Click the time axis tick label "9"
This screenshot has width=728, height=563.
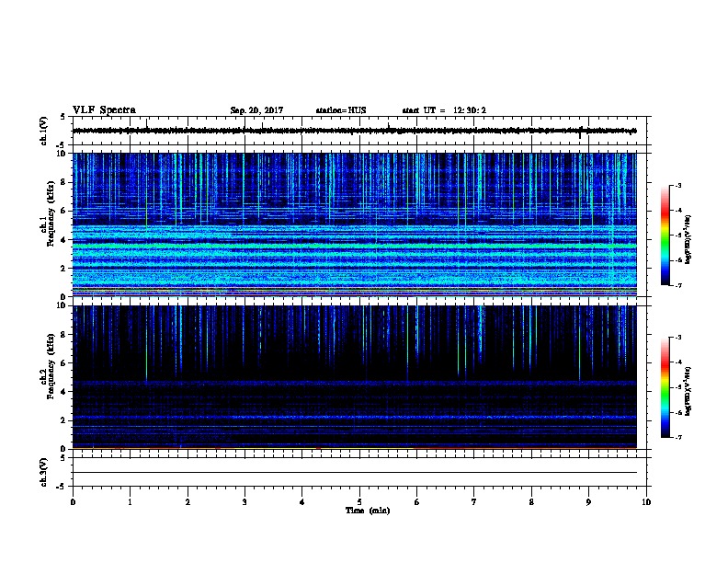point(588,502)
